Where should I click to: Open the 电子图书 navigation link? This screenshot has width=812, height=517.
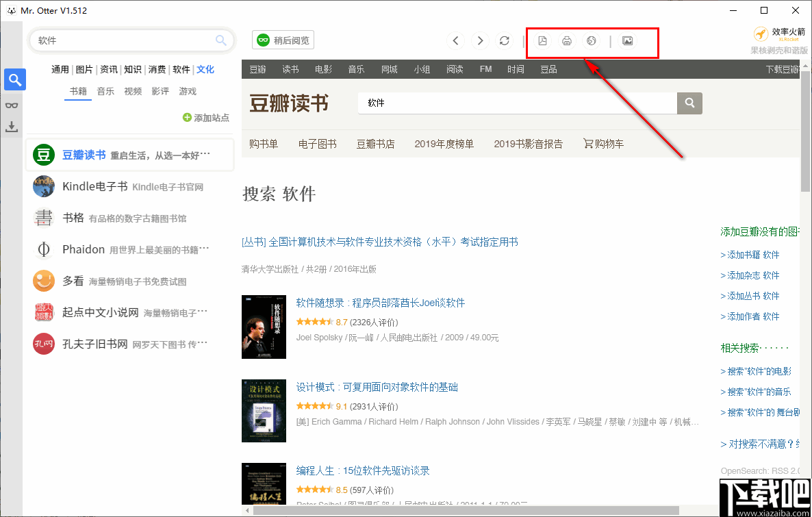point(318,144)
